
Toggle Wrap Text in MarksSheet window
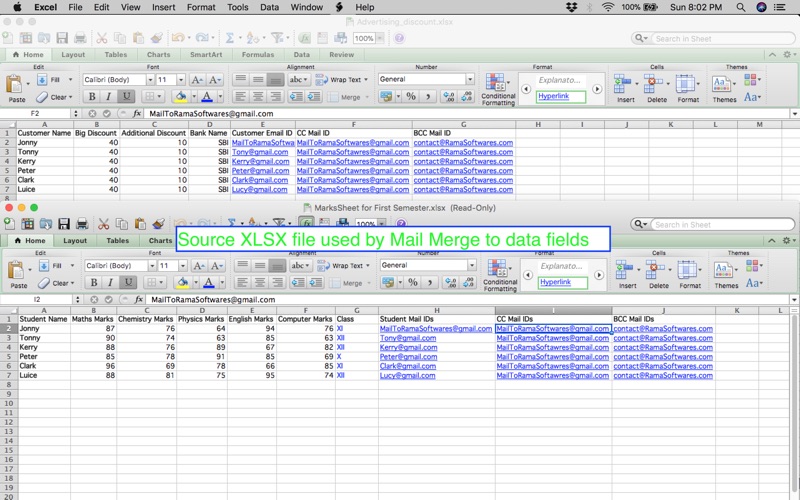tap(342, 266)
